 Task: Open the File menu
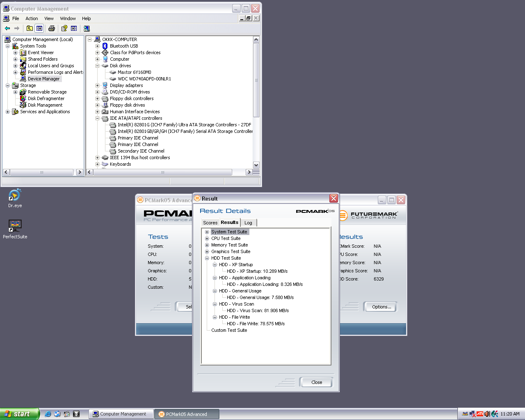click(x=16, y=18)
